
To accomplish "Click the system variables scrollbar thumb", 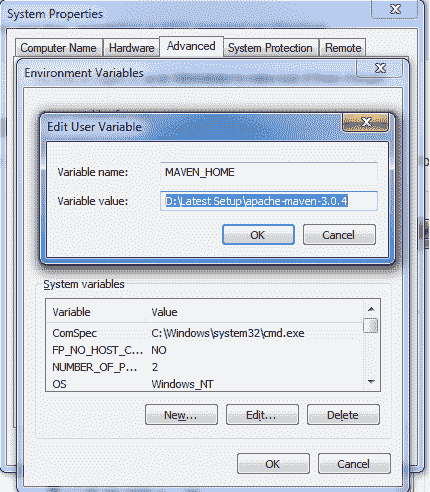I will (x=371, y=326).
